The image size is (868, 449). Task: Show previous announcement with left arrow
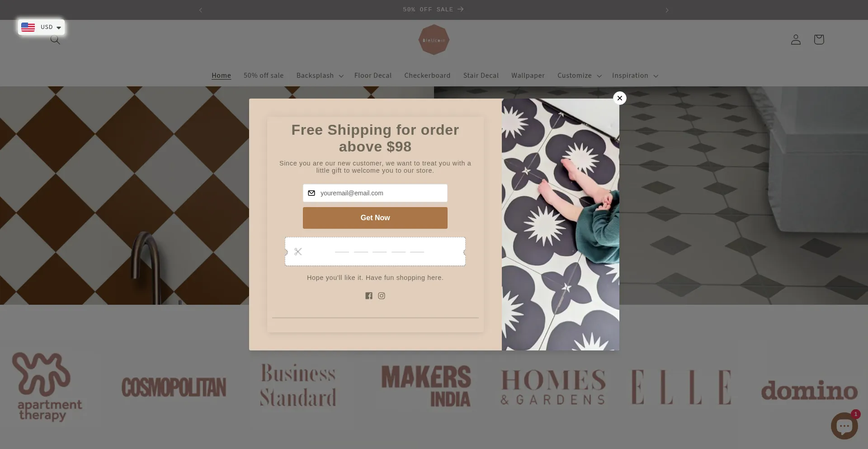point(201,10)
